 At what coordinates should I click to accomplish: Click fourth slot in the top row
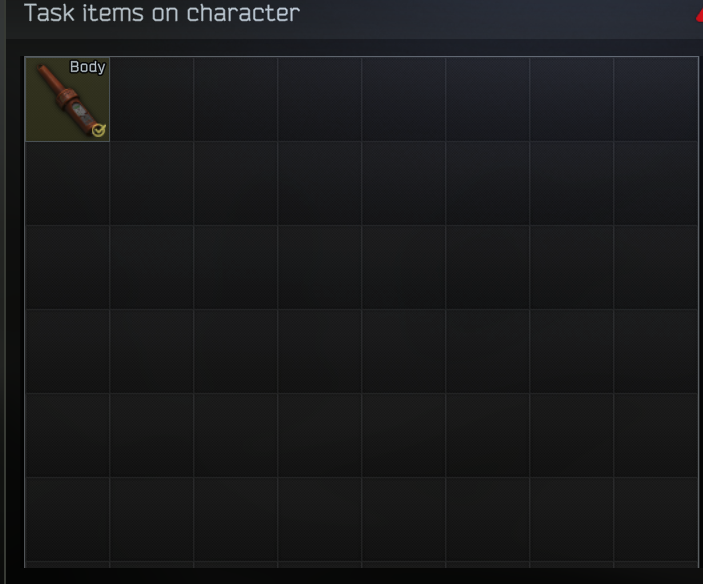[319, 99]
